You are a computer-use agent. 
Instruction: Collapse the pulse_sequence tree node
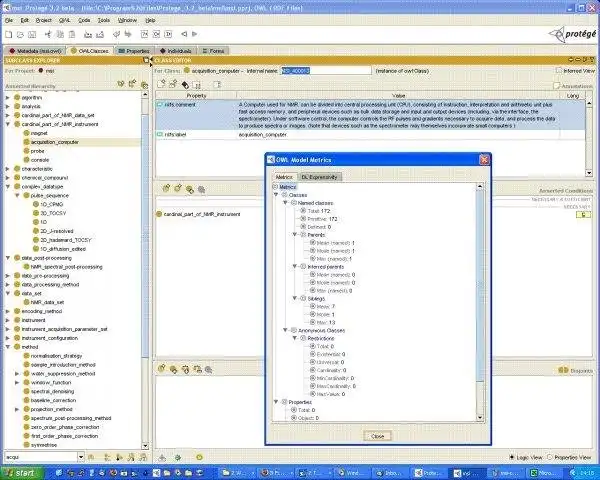point(17,195)
